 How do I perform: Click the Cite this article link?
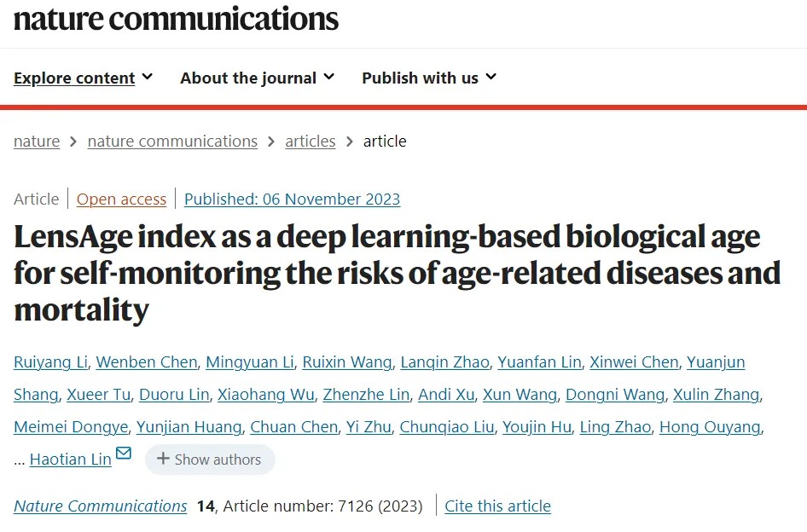(x=497, y=506)
